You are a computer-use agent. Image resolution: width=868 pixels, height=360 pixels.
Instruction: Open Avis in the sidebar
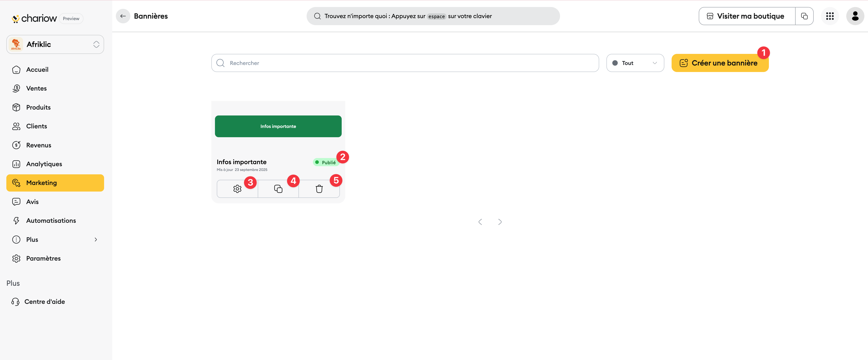click(55, 202)
